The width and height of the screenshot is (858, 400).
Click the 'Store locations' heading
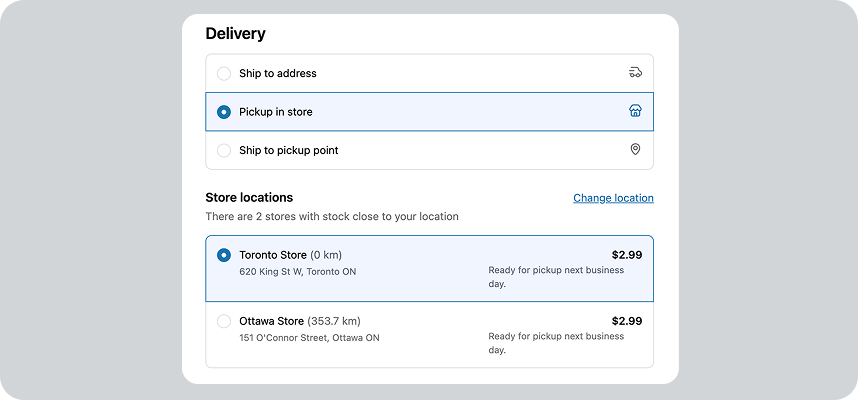tap(249, 198)
